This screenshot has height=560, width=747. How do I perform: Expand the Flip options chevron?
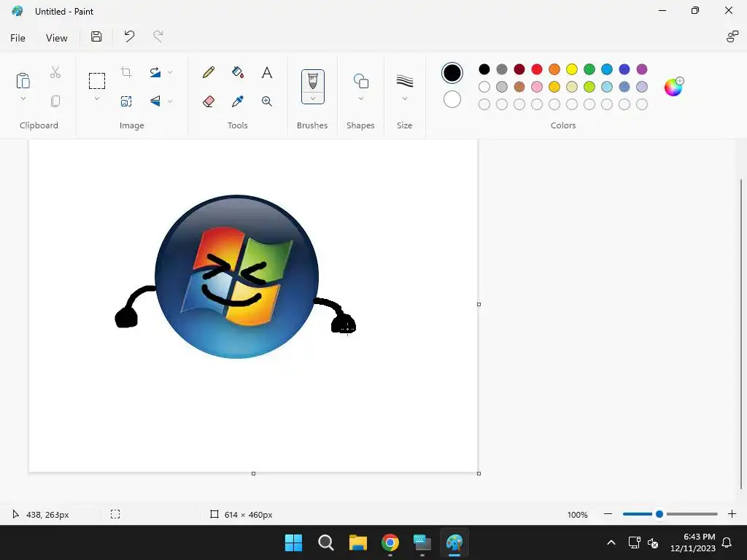click(x=170, y=101)
